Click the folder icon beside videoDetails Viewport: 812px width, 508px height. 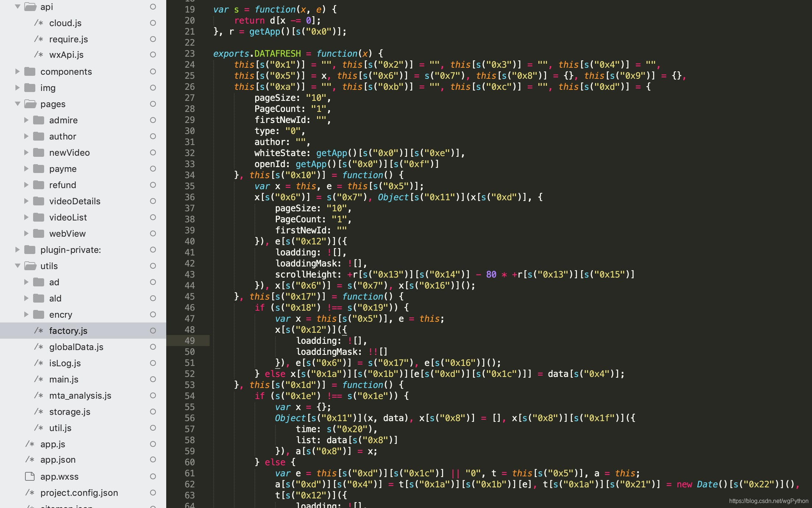click(x=39, y=201)
